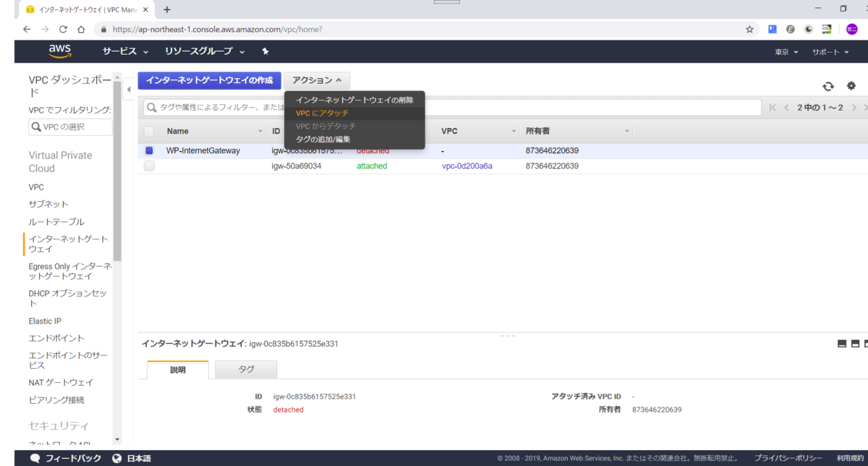The image size is (868, 466).
Task: Click the notifications bell in the navigation bar
Action: pos(265,51)
